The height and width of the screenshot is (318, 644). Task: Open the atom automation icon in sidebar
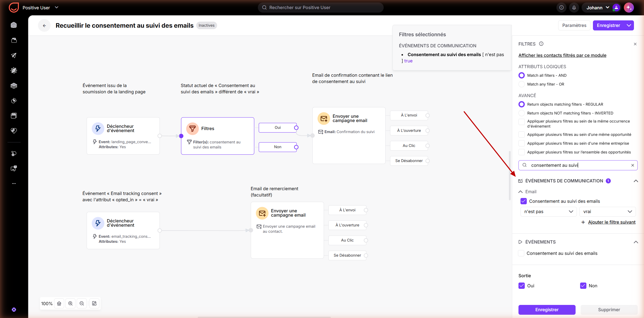pyautogui.click(x=14, y=70)
